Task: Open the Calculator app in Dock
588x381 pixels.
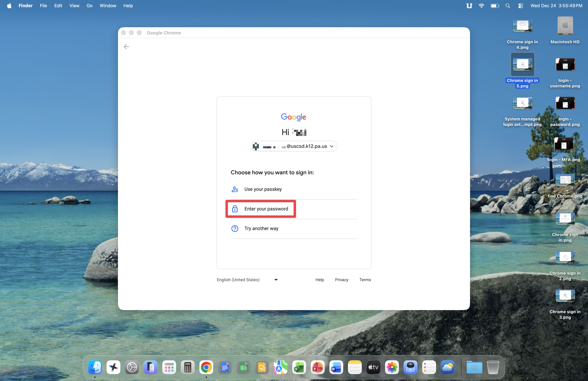Action: 188,367
